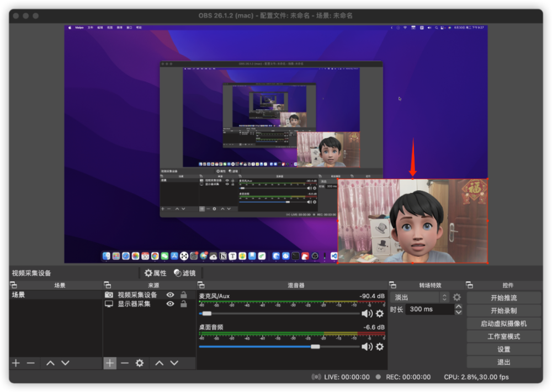552x392 pixels.
Task: Remove the selected source with the minus icon
Action: [125, 363]
